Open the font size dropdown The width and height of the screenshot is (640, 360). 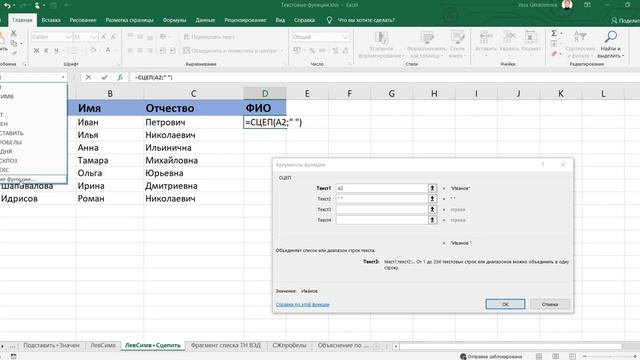94,37
